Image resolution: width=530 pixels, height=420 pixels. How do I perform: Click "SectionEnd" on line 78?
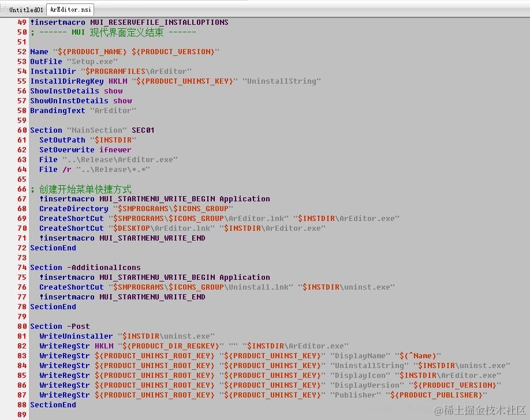tap(53, 306)
